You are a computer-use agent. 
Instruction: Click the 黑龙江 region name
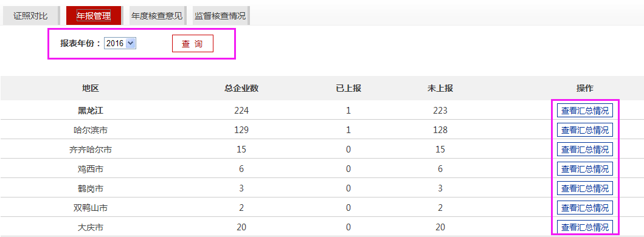(x=91, y=111)
